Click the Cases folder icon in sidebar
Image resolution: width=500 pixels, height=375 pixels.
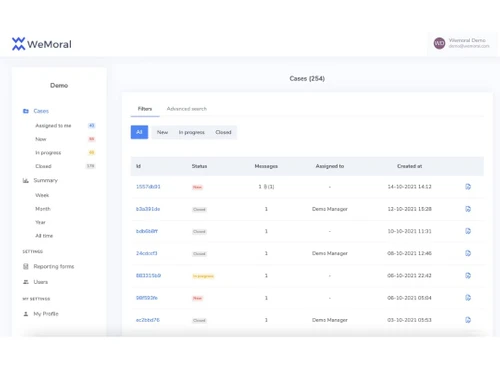(26, 111)
